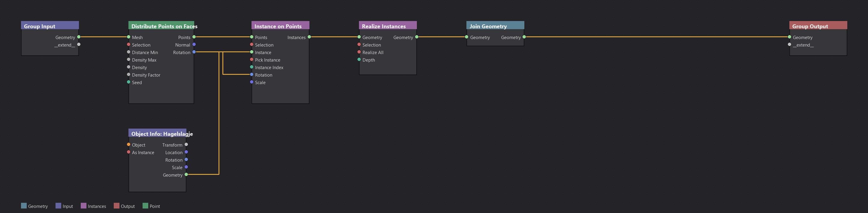The height and width of the screenshot is (213, 868).
Task: Click the 'As Instance' label
Action: [143, 153]
